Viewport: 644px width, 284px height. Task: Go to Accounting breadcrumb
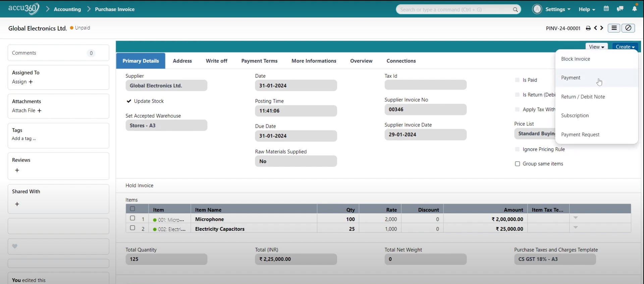[67, 9]
